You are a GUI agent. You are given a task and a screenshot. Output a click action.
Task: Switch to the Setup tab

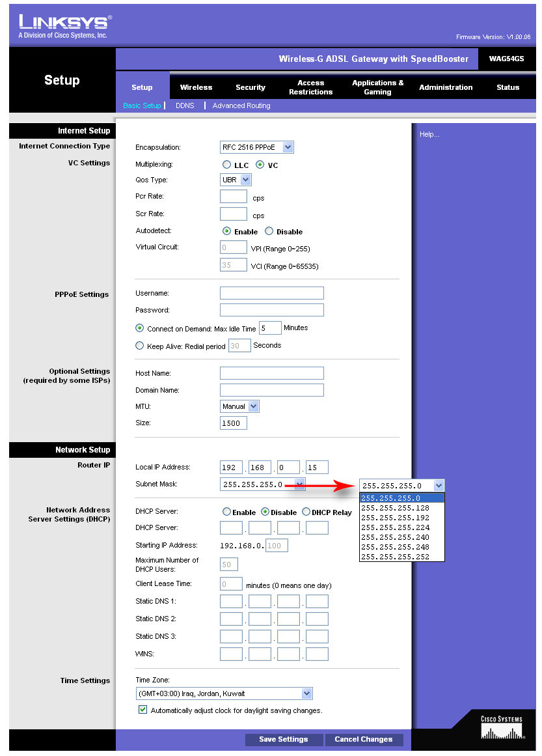[142, 87]
